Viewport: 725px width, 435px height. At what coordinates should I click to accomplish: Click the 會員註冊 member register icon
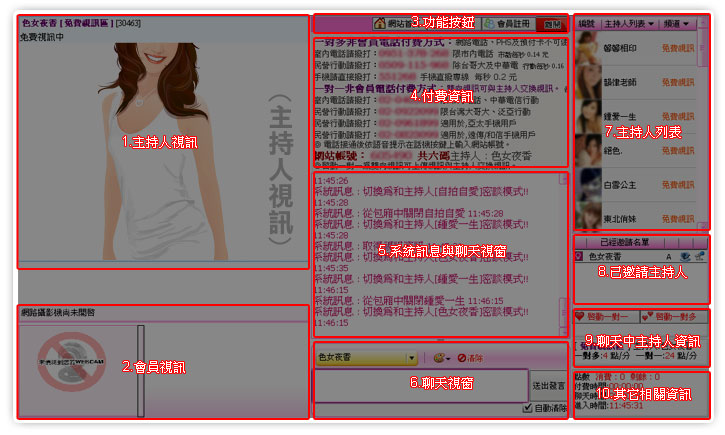487,24
